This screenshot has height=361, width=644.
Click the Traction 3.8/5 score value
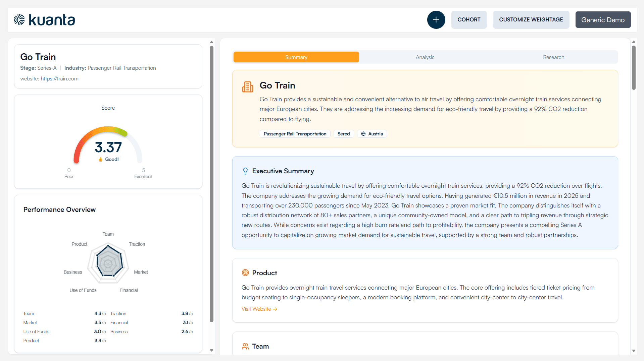(x=187, y=313)
